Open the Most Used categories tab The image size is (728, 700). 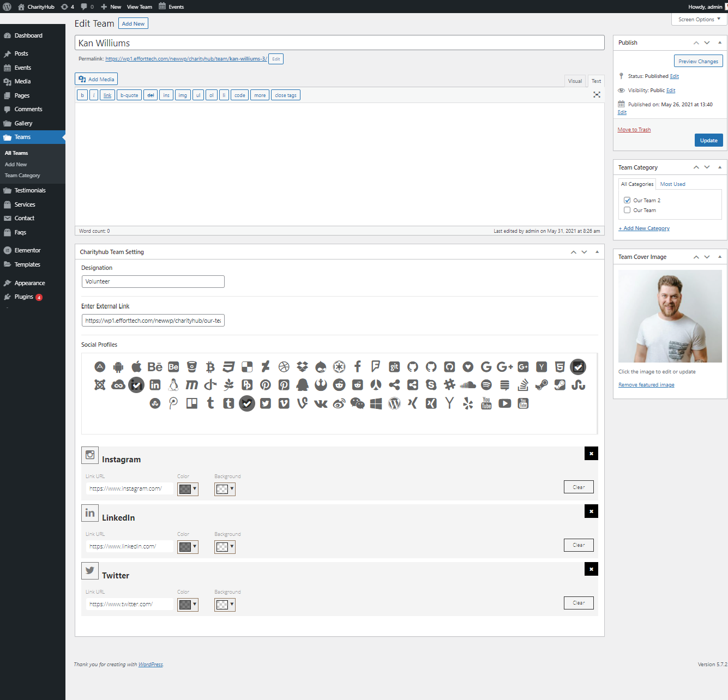point(672,184)
